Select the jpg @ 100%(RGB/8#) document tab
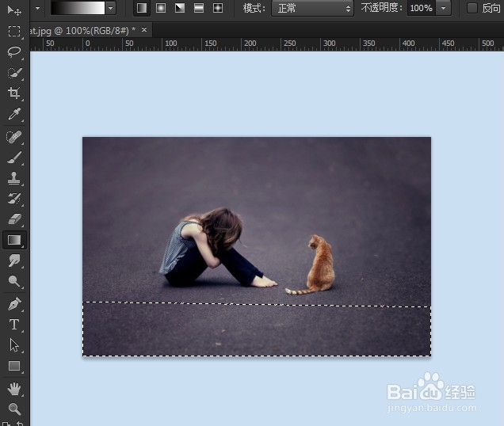This screenshot has width=504, height=426. [x=82, y=31]
